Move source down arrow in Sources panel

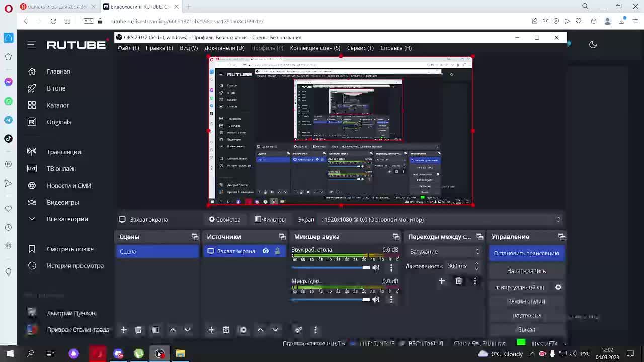coord(275,330)
